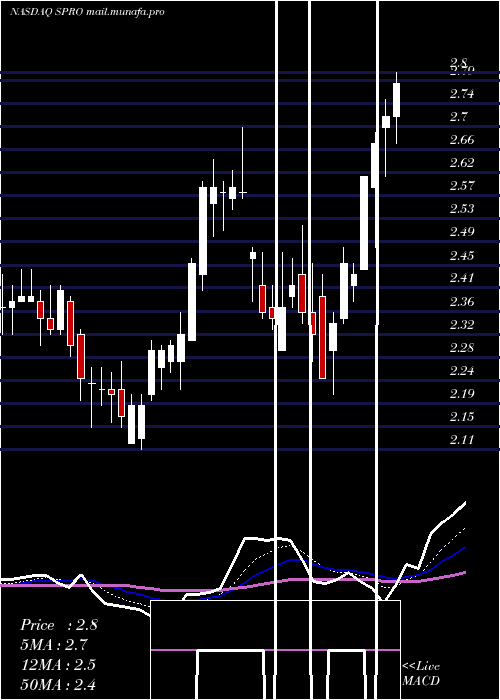Select the 2.15 price axis label
This screenshot has height=700, width=500.
coord(462,417)
